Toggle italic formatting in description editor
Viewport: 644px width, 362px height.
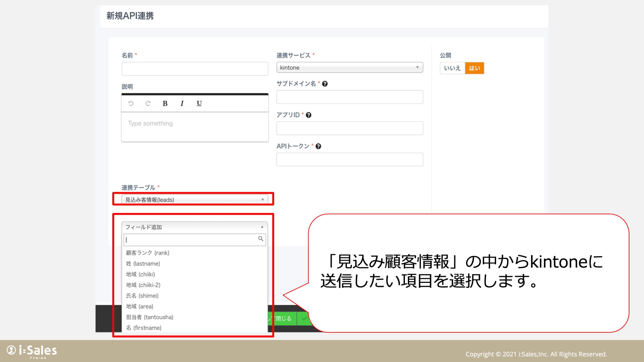coord(182,103)
